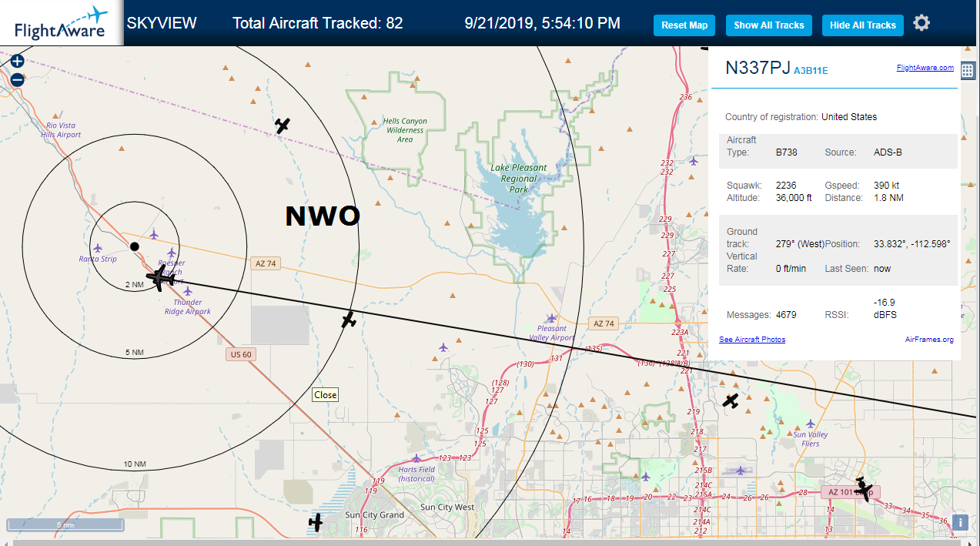980x546 pixels.
Task: Open the settings gear icon
Action: pos(921,23)
